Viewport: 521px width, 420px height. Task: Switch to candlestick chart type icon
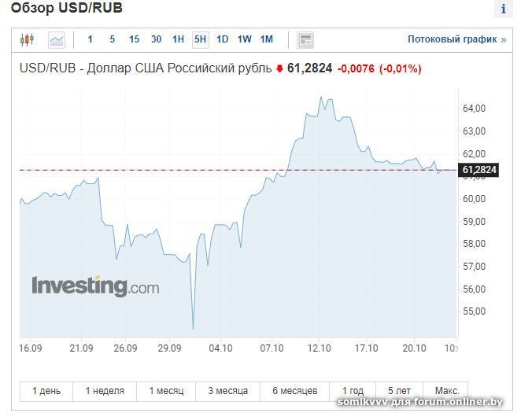(28, 39)
